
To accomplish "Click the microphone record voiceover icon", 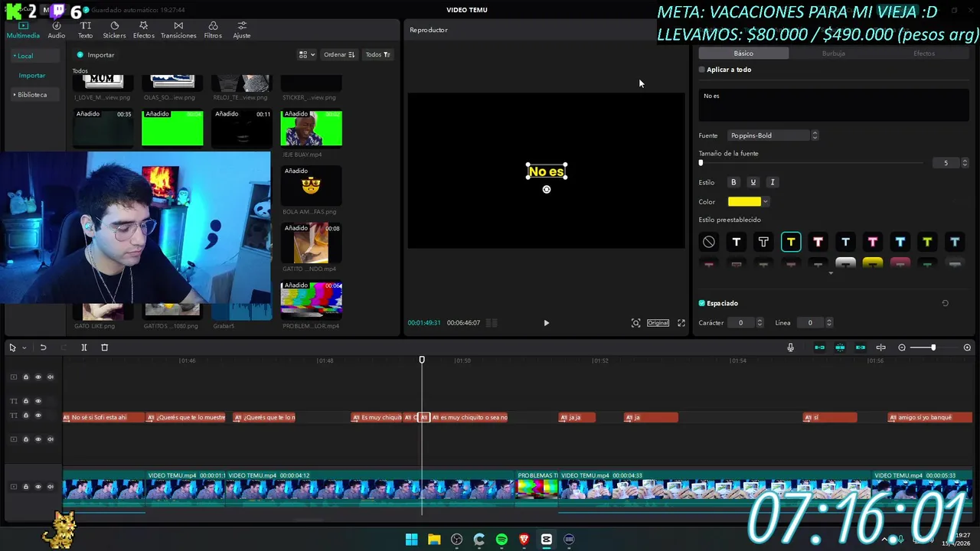I will click(791, 347).
